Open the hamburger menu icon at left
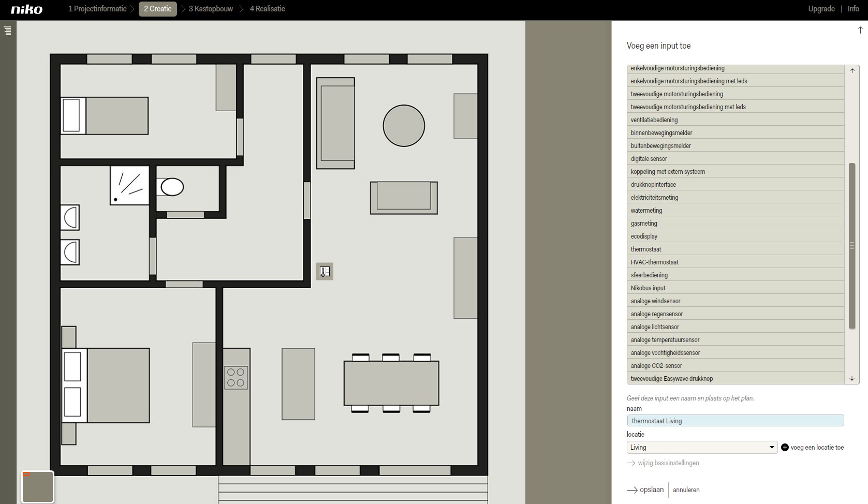868x504 pixels. 7,31
